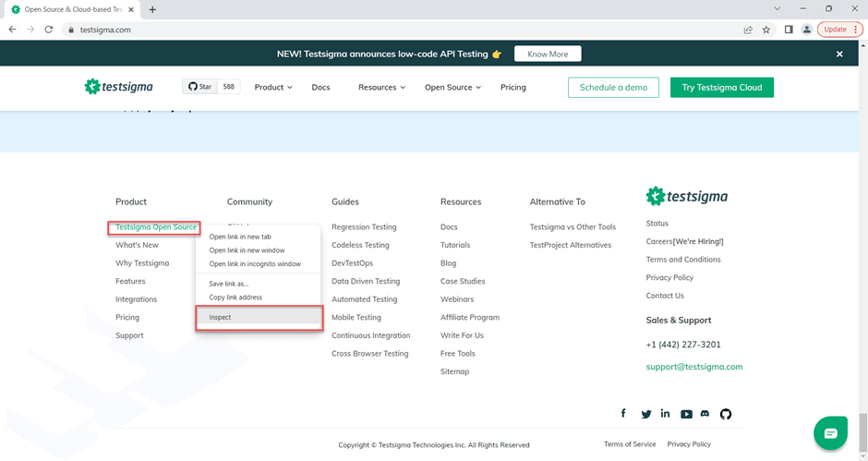The height and width of the screenshot is (461, 868).
Task: Dismiss the announcement banner with X
Action: point(839,54)
